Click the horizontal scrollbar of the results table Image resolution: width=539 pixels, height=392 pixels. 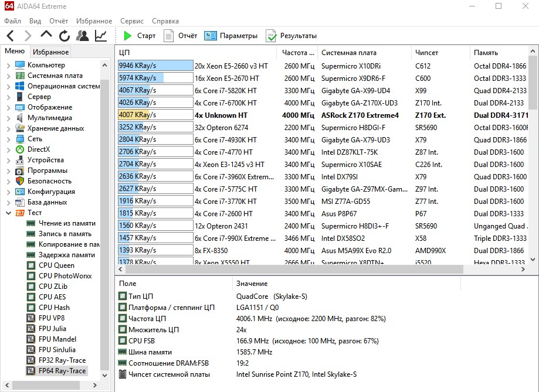pyautogui.click(x=293, y=270)
